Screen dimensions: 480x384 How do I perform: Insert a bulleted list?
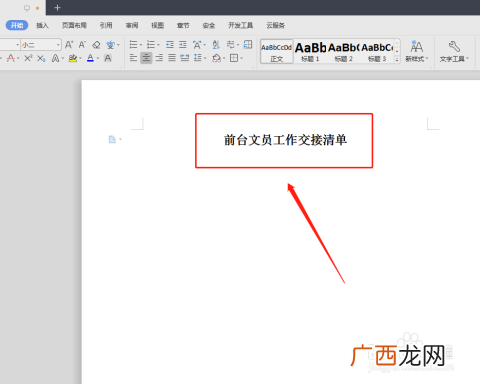tap(133, 45)
